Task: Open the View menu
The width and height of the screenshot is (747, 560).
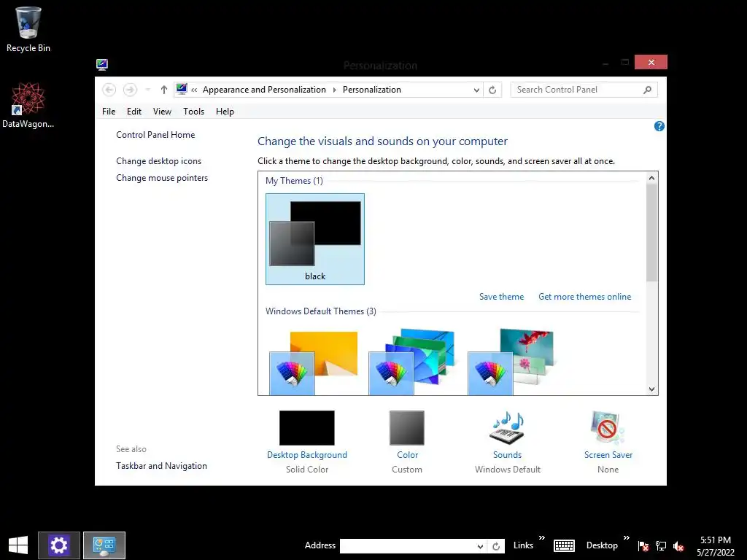Action: [x=162, y=112]
